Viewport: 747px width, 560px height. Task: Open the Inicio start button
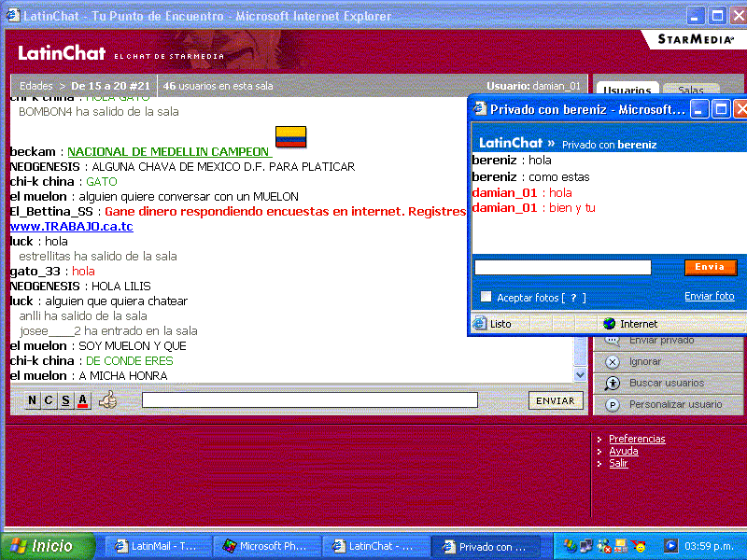pyautogui.click(x=48, y=546)
